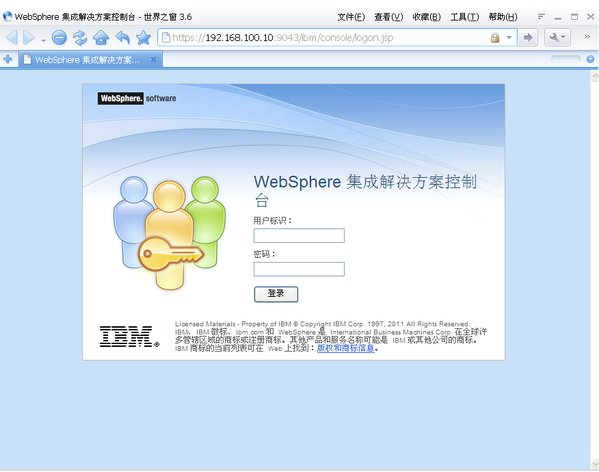
Task: Open the 工具(T) menu
Action: tap(465, 17)
